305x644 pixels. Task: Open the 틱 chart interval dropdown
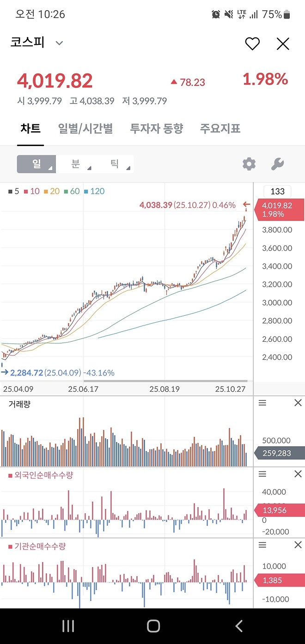point(115,164)
